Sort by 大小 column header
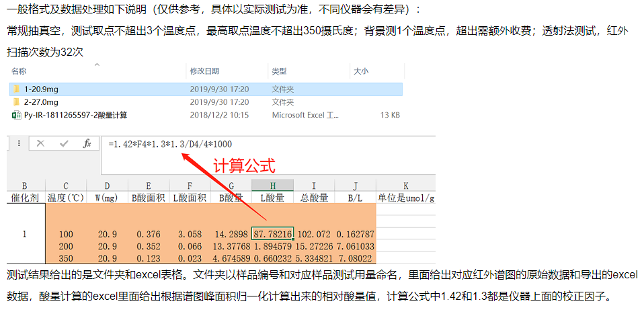The image size is (644, 320). click(361, 71)
